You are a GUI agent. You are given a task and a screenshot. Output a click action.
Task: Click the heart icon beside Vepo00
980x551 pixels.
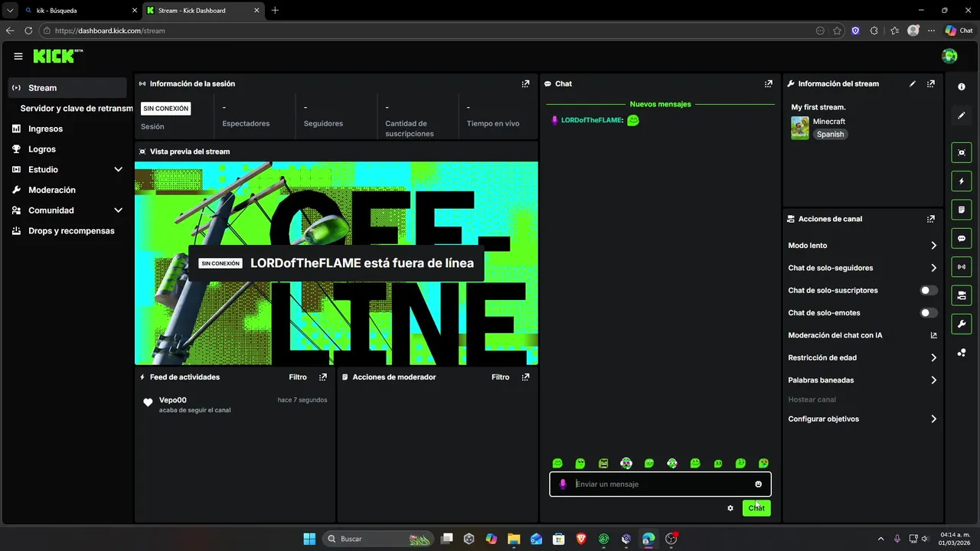pyautogui.click(x=148, y=403)
